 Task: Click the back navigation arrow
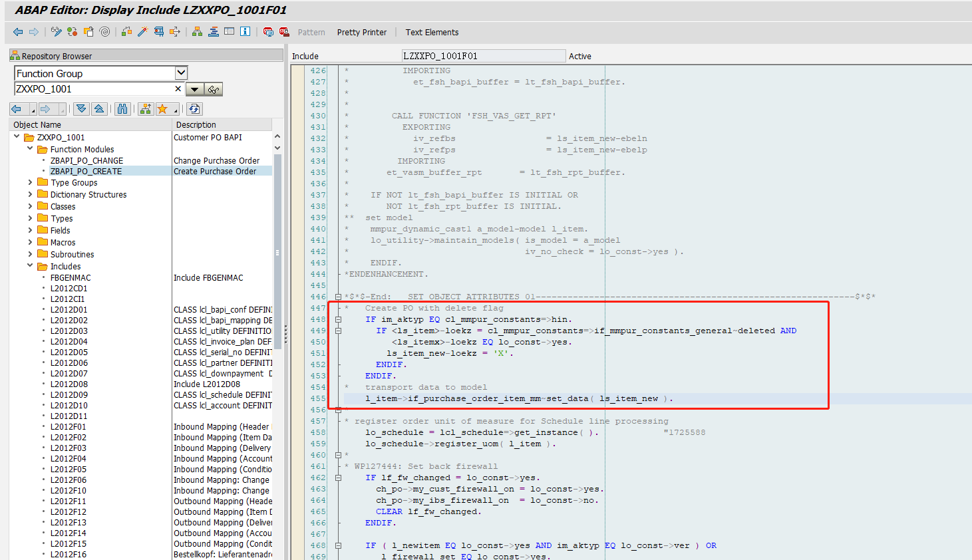click(18, 31)
